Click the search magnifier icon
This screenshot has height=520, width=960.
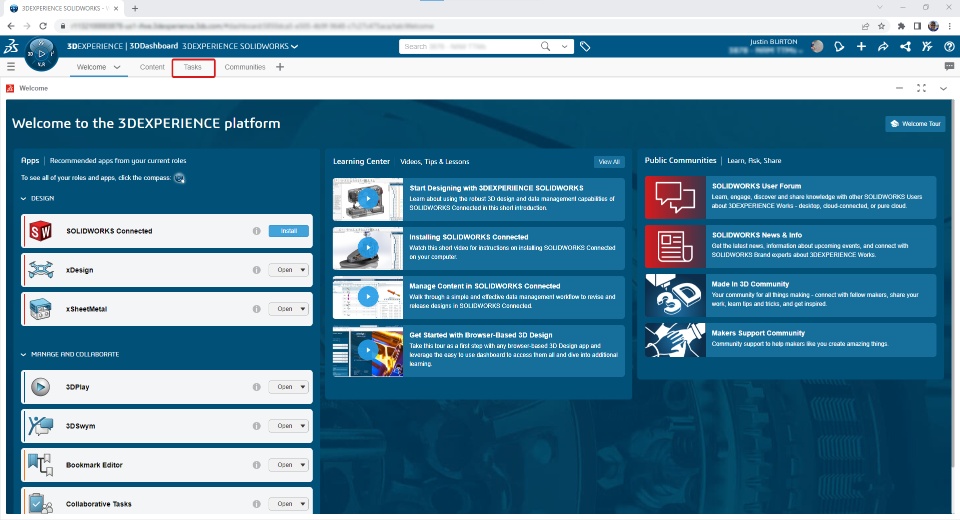coord(545,47)
